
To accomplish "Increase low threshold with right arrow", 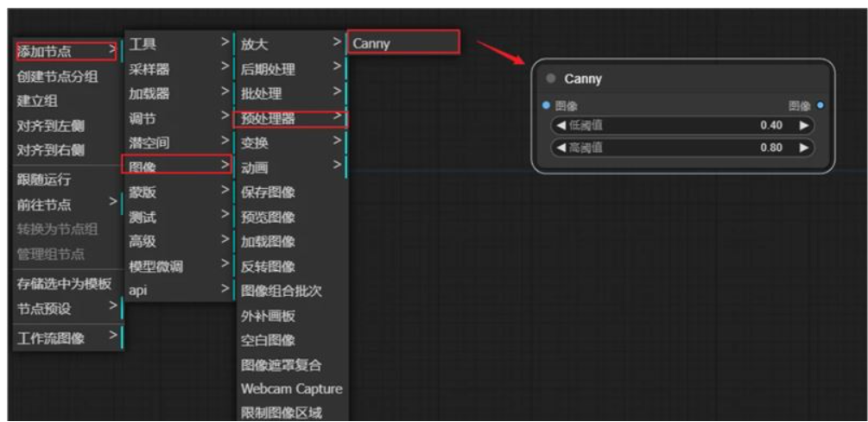I will coord(804,126).
